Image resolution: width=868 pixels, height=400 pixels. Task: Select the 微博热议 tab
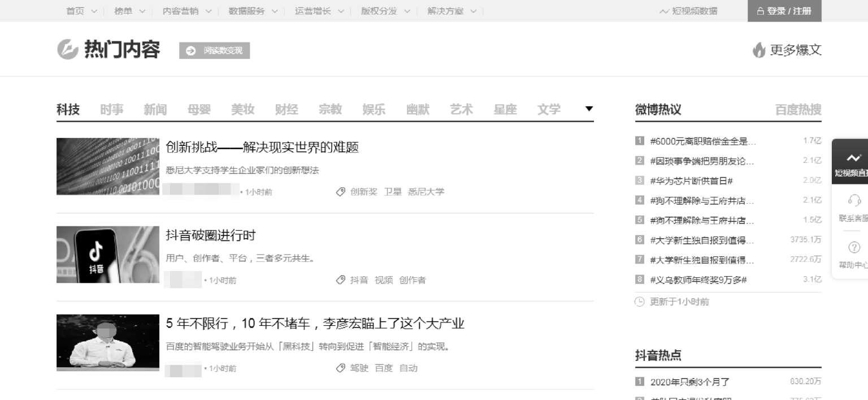point(658,110)
